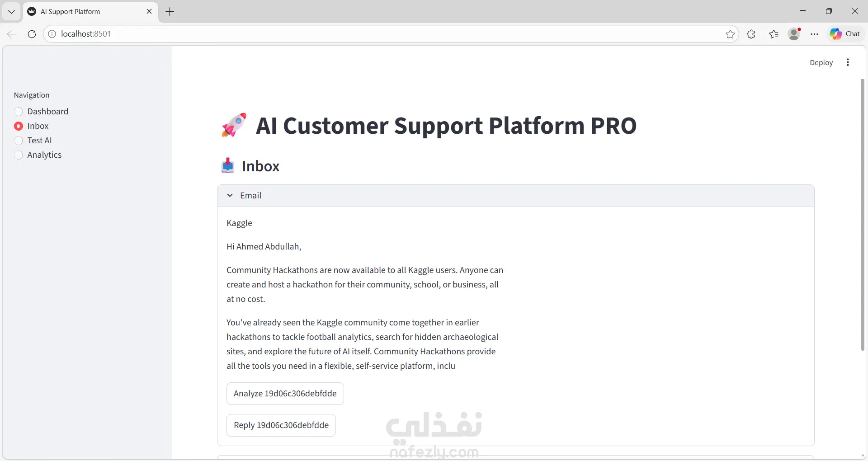Image resolution: width=868 pixels, height=461 pixels.
Task: Switch to the AI Support Platform tab
Action: [86, 12]
